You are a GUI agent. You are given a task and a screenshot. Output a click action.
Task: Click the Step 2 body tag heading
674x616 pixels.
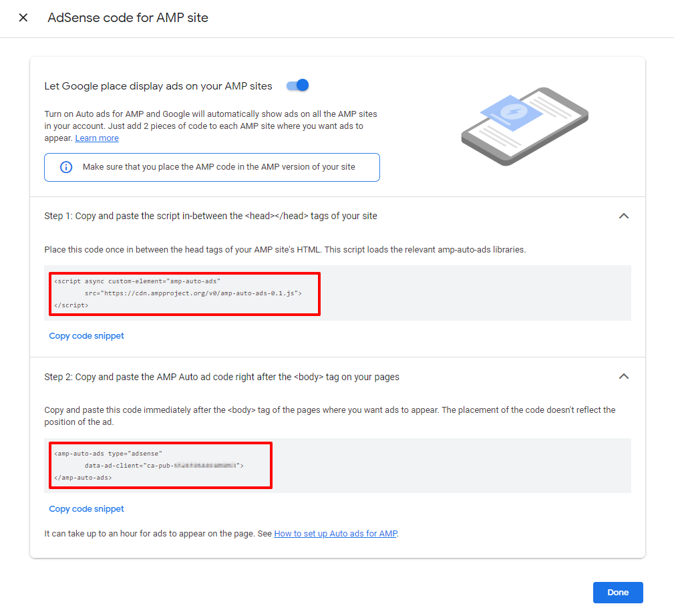point(222,377)
